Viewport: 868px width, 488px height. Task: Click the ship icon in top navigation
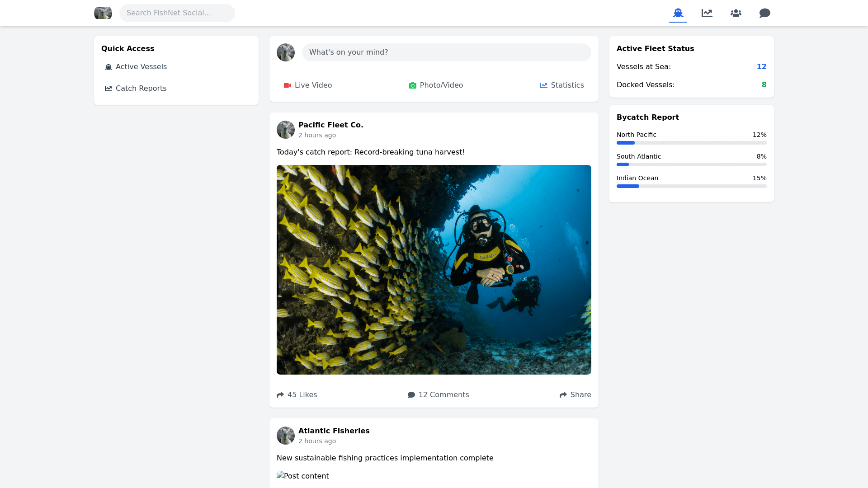pyautogui.click(x=678, y=13)
